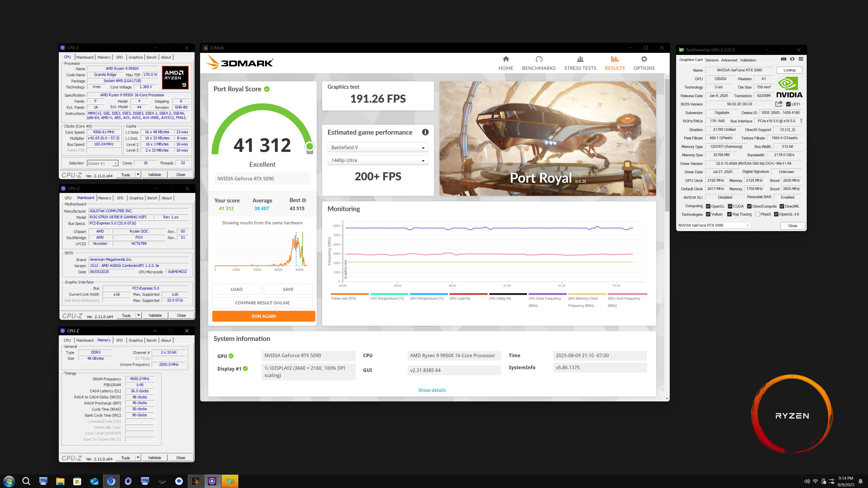Image resolution: width=868 pixels, height=488 pixels.
Task: Click the GPU Load (%) red legend swatch
Action: point(468,294)
